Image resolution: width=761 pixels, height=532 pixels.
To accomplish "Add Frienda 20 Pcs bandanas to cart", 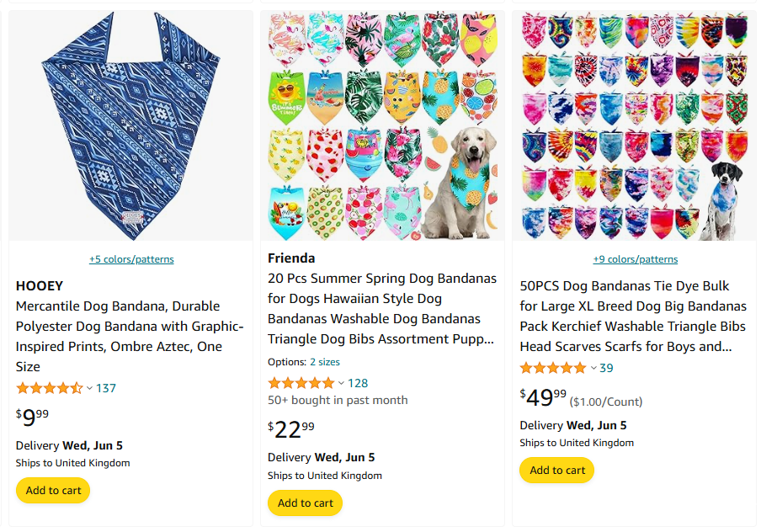I will pos(305,503).
